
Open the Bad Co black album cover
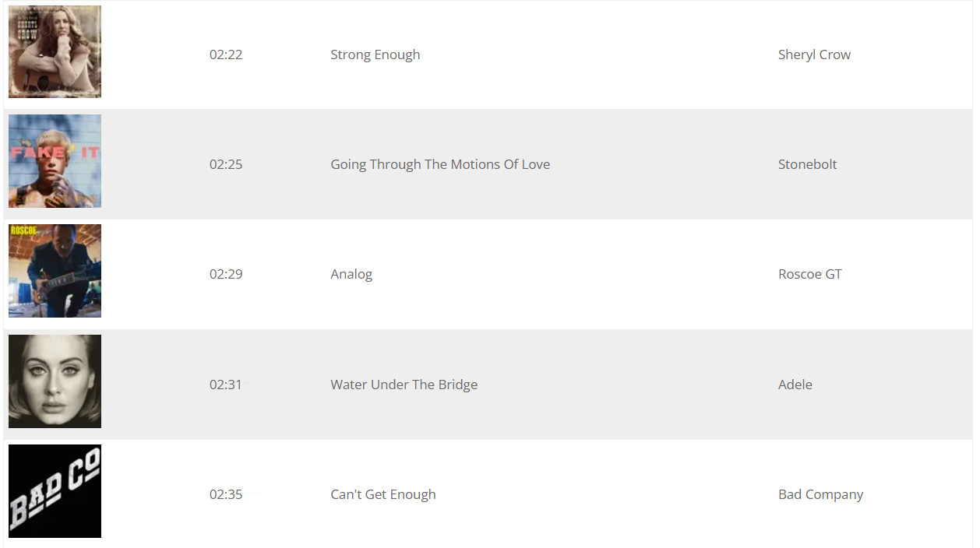coord(55,491)
